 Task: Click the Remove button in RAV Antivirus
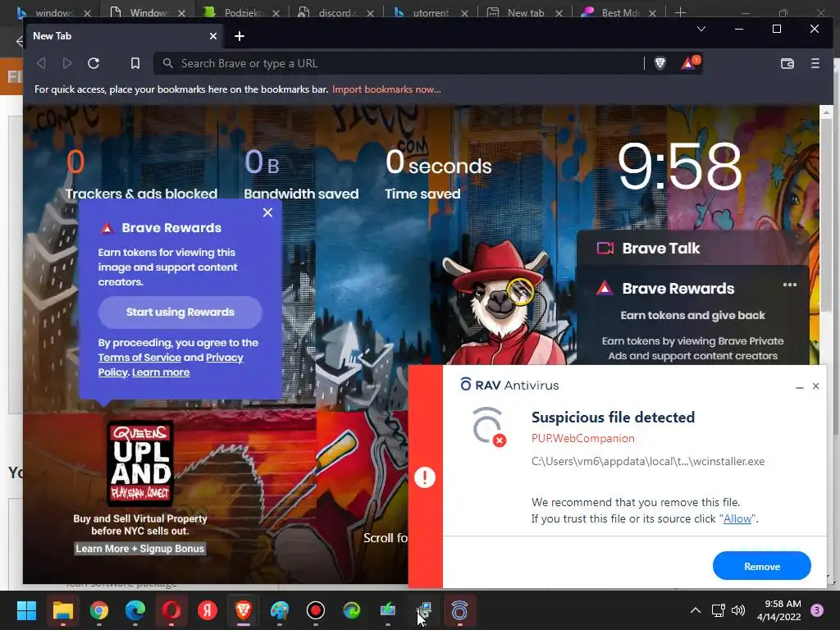coord(761,566)
